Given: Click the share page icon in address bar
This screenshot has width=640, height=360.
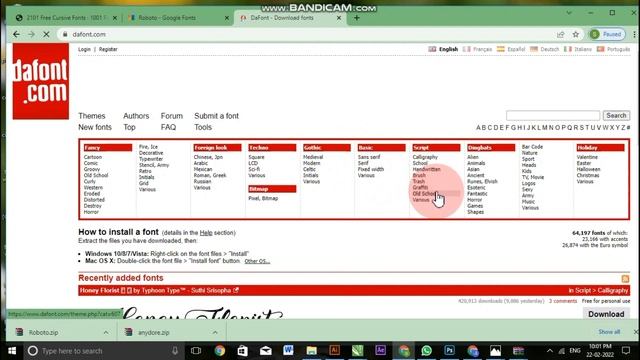Looking at the screenshot, I should [x=560, y=34].
